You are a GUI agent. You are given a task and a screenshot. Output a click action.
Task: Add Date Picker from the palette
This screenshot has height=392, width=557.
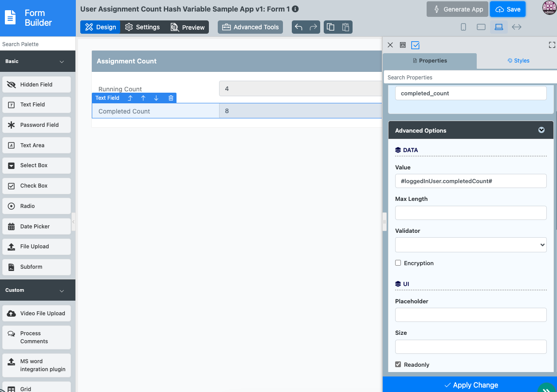pos(36,226)
